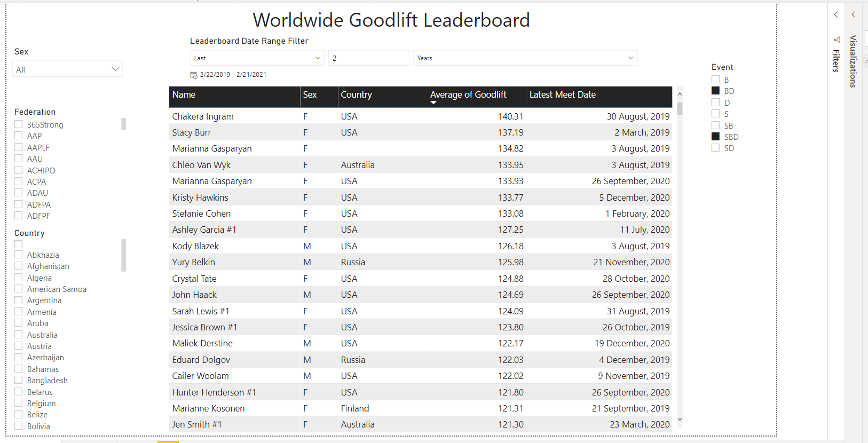868x443 pixels.
Task: Check the Belgium country checkbox
Action: (x=18, y=403)
